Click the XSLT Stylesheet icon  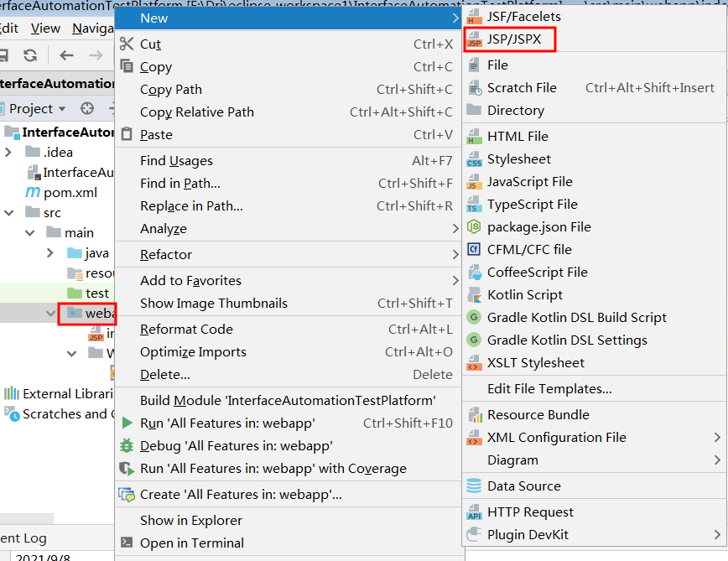[x=474, y=363]
